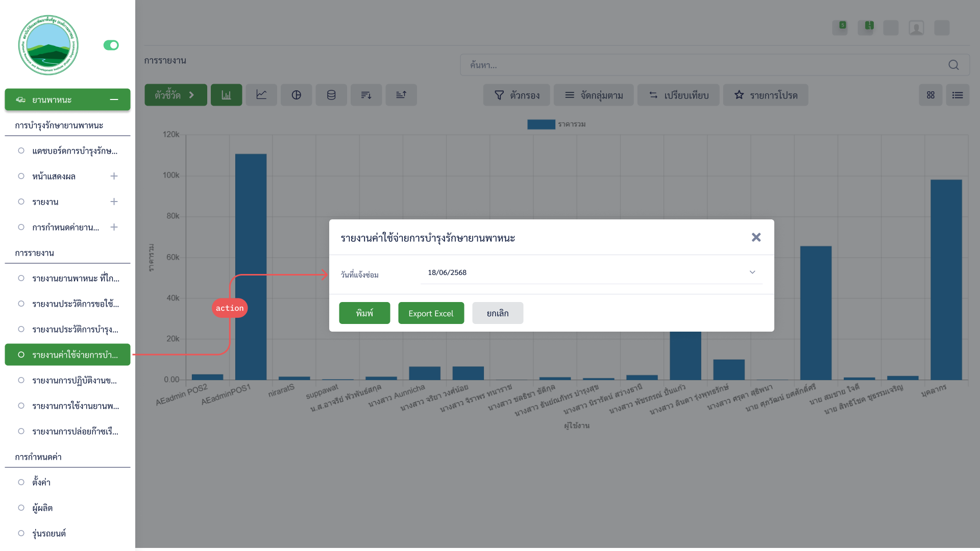Click the stacked database icon

point(331,95)
